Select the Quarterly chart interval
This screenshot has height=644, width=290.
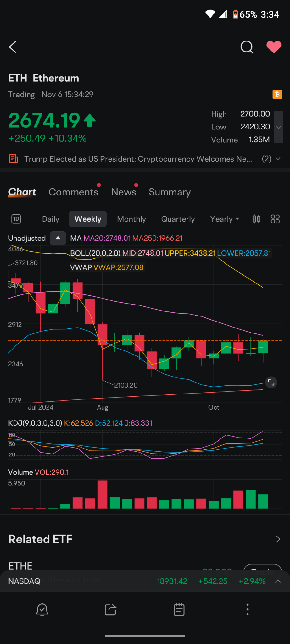[x=178, y=219]
